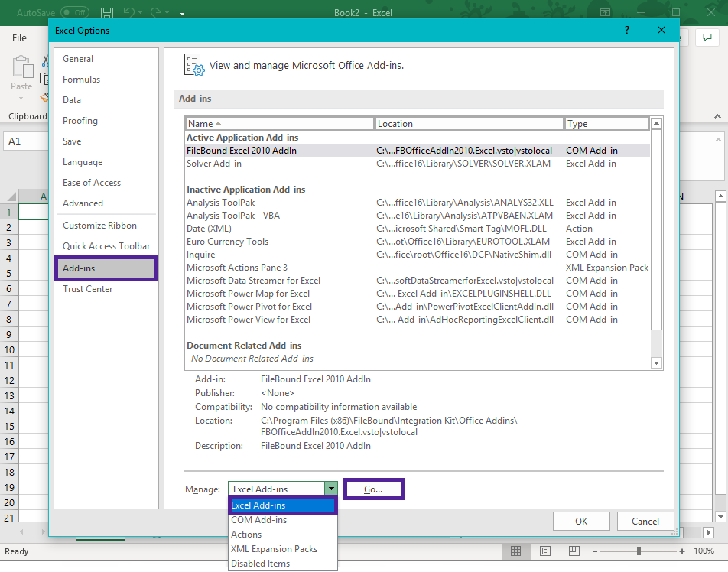
Task: Click the Ribbon Display Options icon
Action: click(x=606, y=12)
